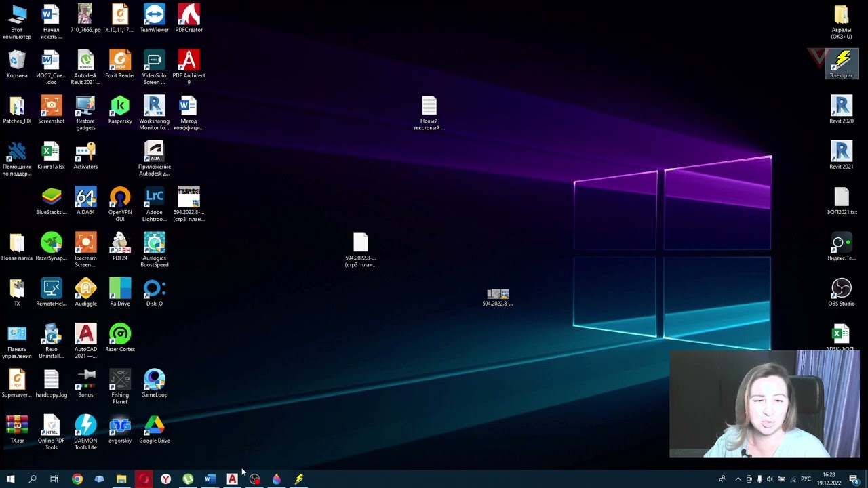The image size is (868, 488).
Task: Select the VideoSolo Screen recorder shortcut
Action: [x=154, y=67]
